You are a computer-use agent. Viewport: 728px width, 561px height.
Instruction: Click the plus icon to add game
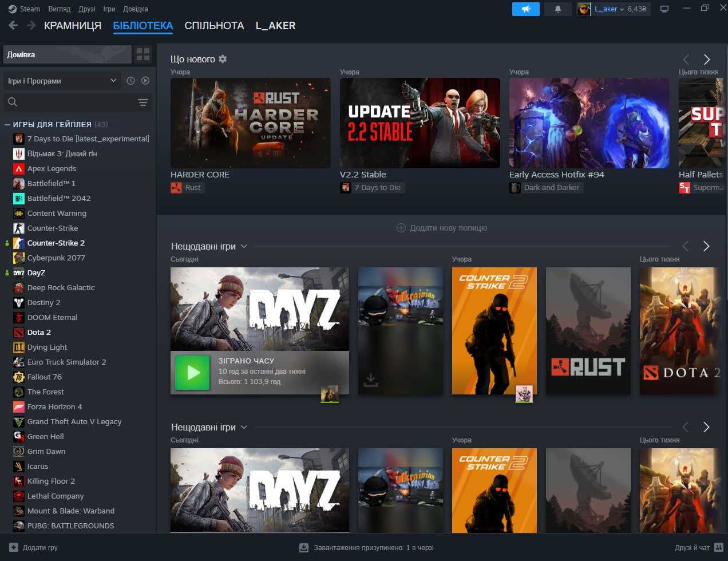(14, 547)
